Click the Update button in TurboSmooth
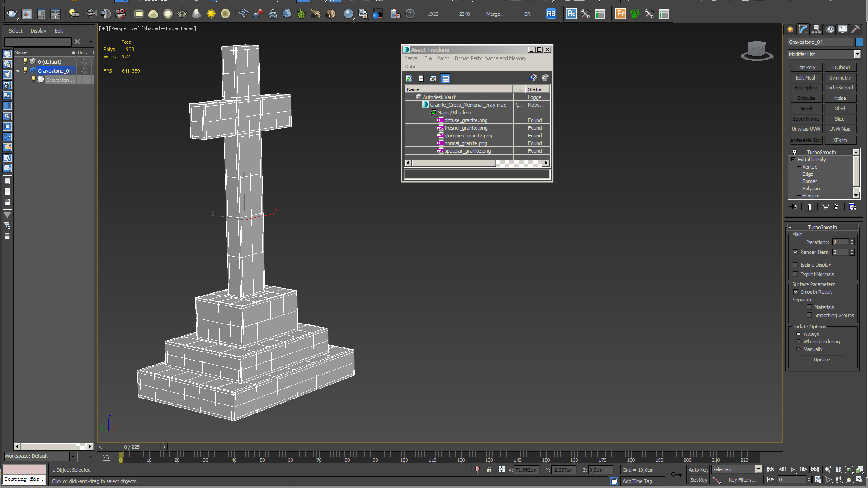 pos(821,359)
